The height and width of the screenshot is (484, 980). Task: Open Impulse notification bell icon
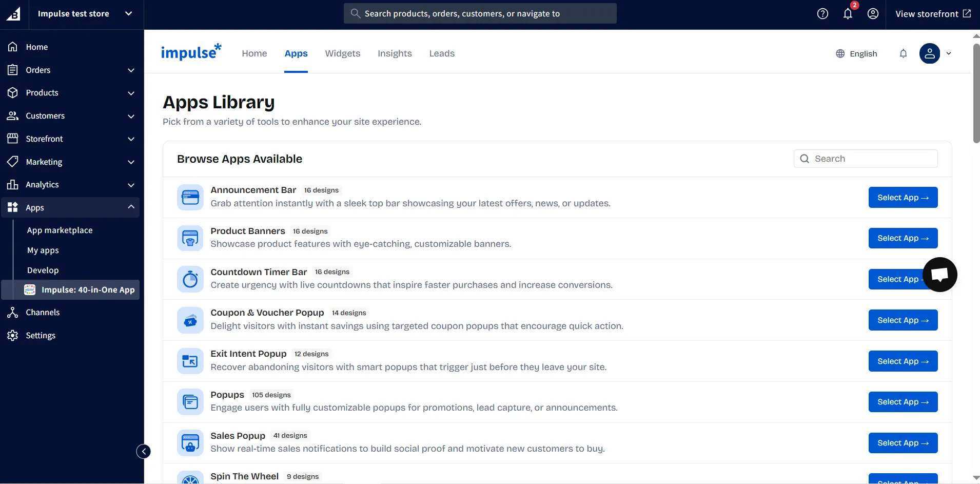[x=903, y=53]
